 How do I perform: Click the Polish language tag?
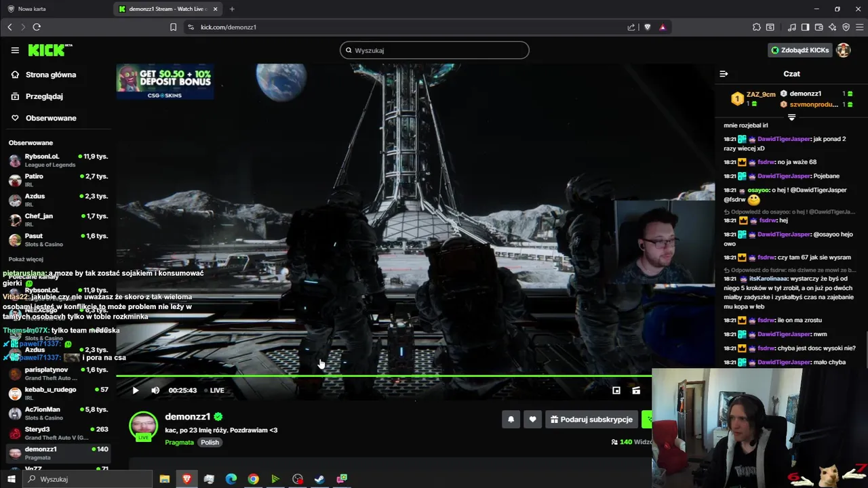tap(210, 443)
